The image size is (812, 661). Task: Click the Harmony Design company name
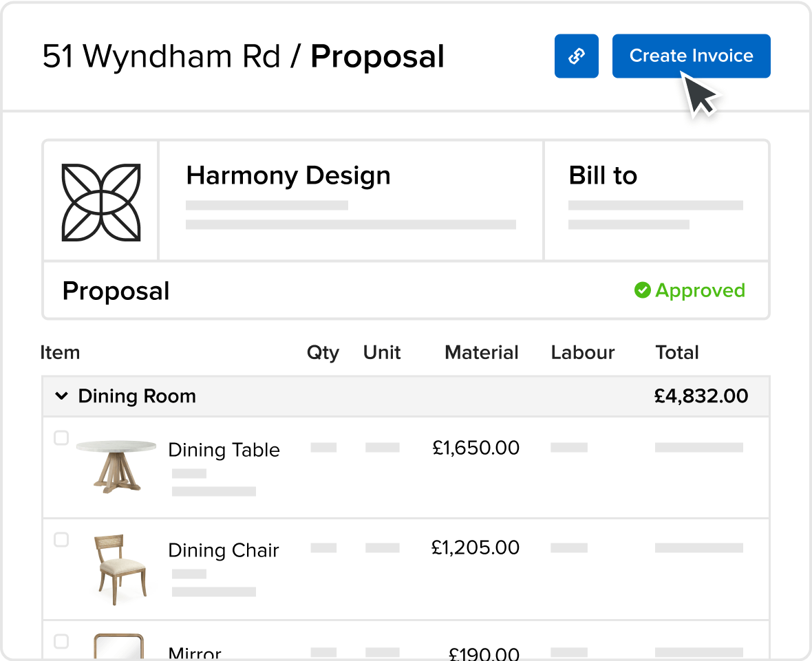tap(288, 176)
